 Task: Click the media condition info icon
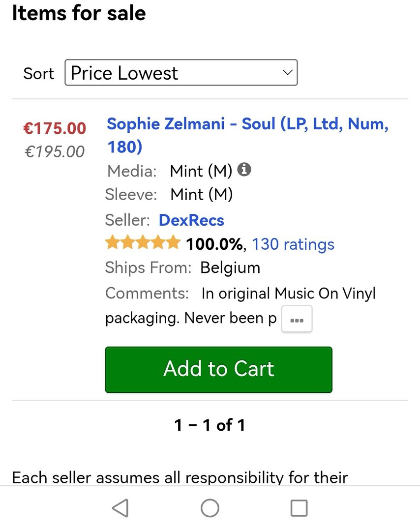tap(244, 170)
